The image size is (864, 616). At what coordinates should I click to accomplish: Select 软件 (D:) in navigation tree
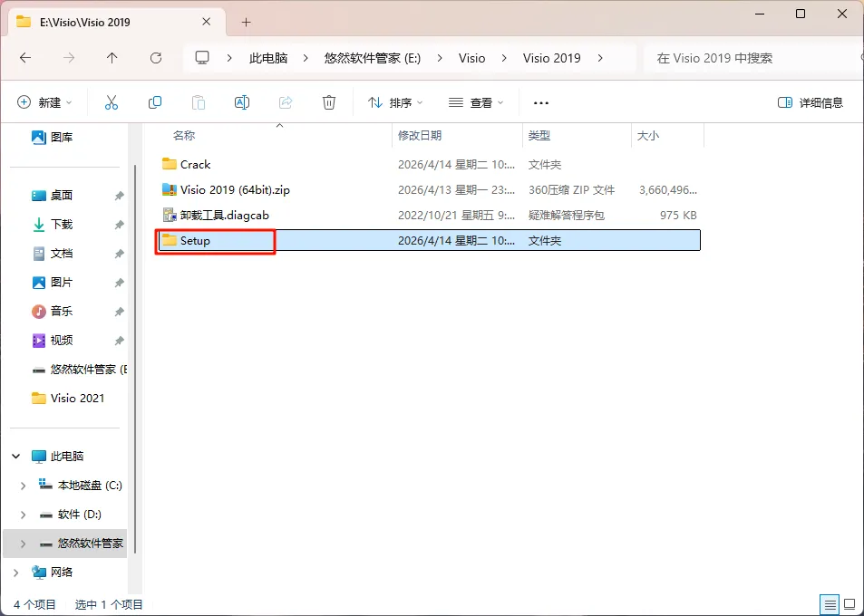pyautogui.click(x=71, y=515)
